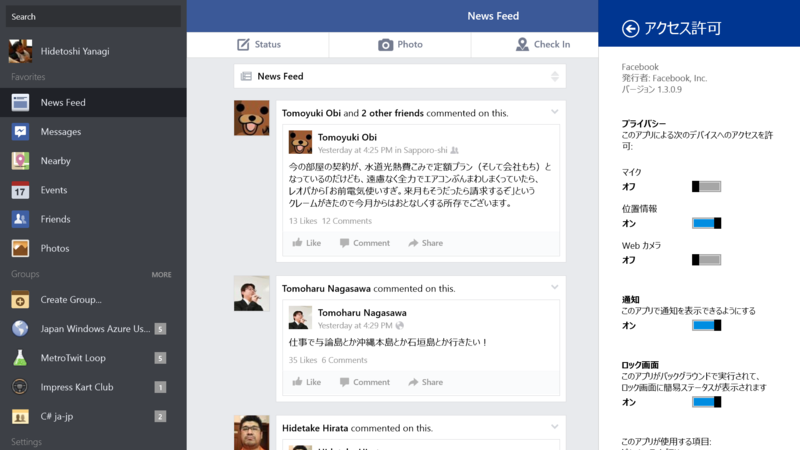Viewport: 800px width, 450px height.
Task: Select Events label in sidebar
Action: [x=54, y=190]
